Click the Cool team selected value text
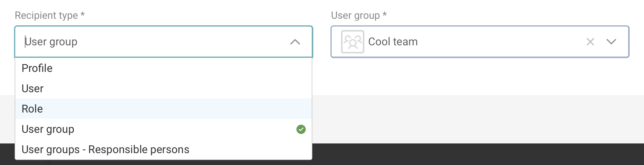Viewport: 644px width, 165px height. coord(393,42)
